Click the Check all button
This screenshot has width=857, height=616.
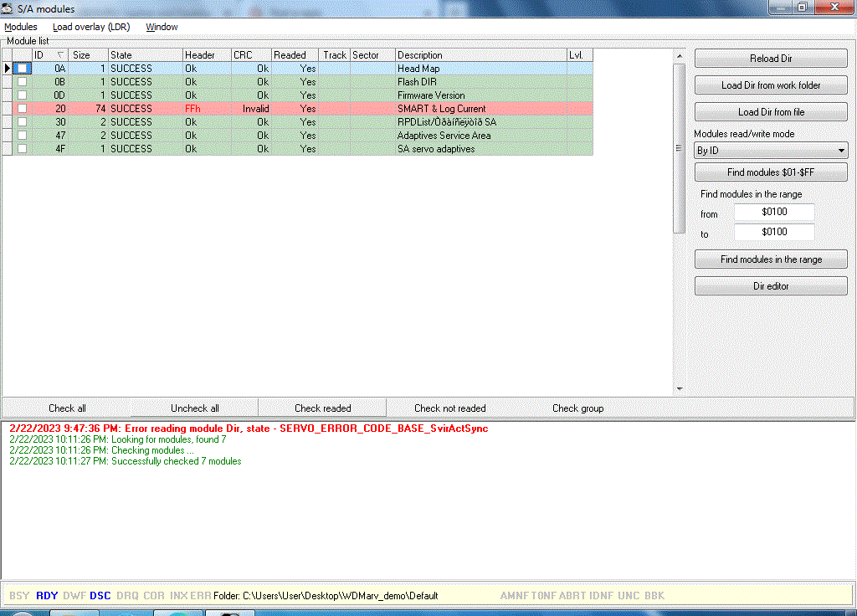(67, 408)
